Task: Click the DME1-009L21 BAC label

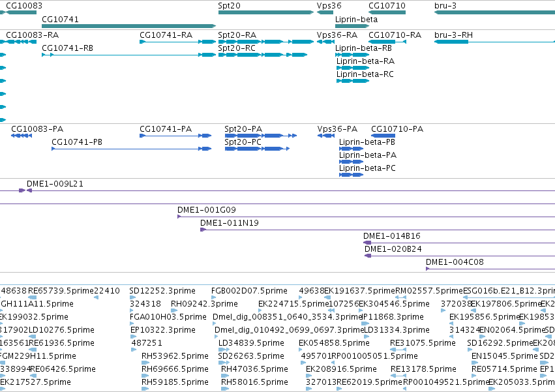Action: tap(55, 184)
